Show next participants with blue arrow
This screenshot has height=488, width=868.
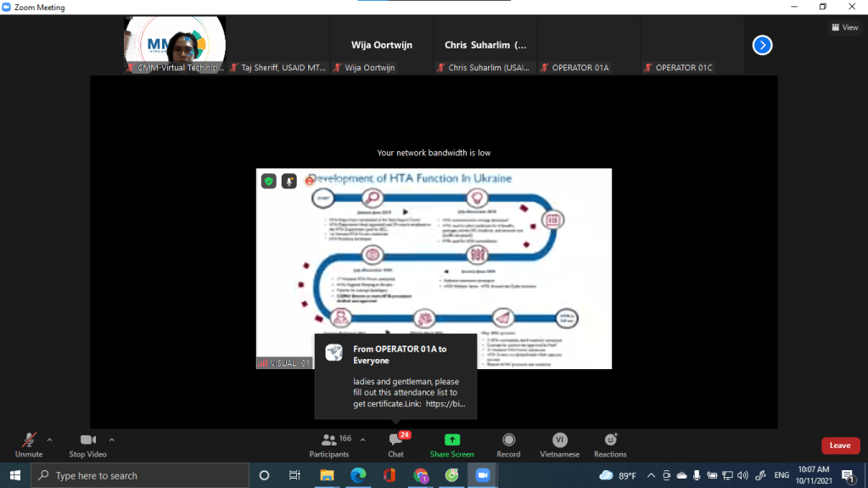(762, 45)
